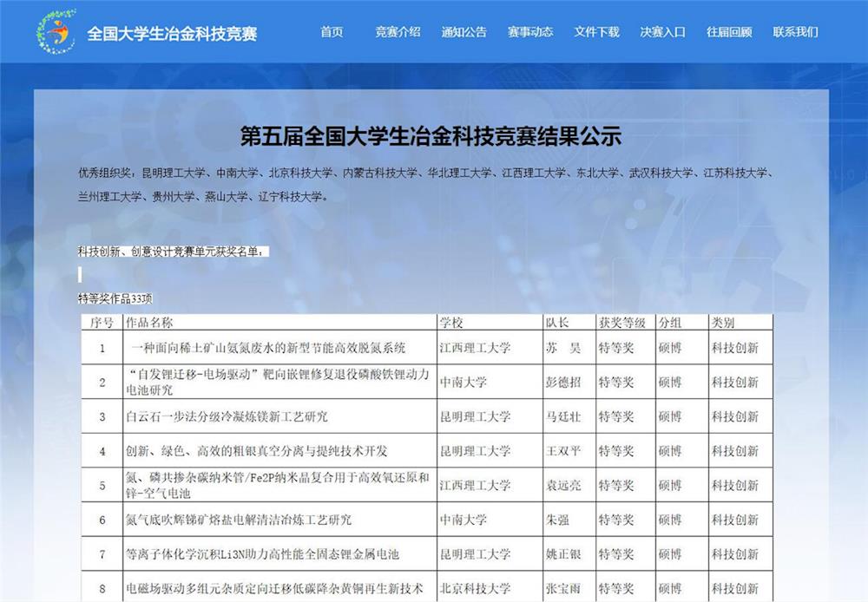Open the 联系我们 page

point(795,32)
